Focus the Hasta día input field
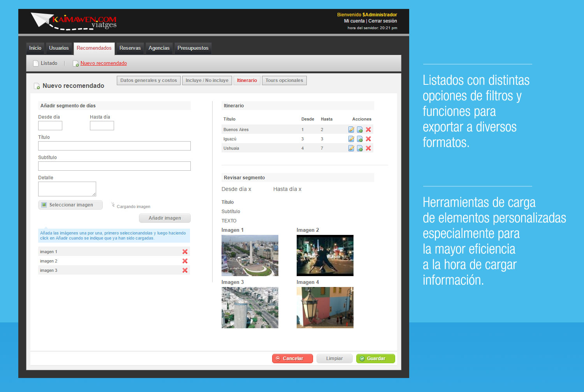The image size is (584, 392). [x=102, y=126]
